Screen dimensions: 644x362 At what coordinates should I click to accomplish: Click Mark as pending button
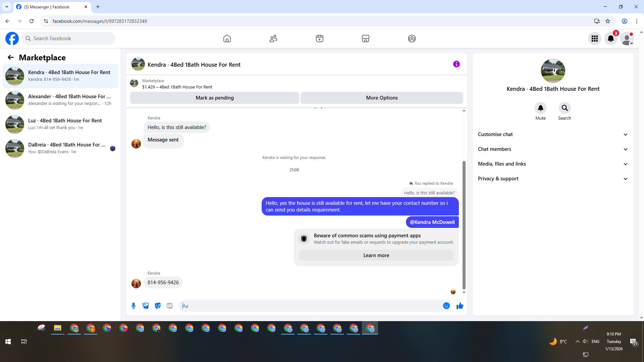[x=215, y=98]
